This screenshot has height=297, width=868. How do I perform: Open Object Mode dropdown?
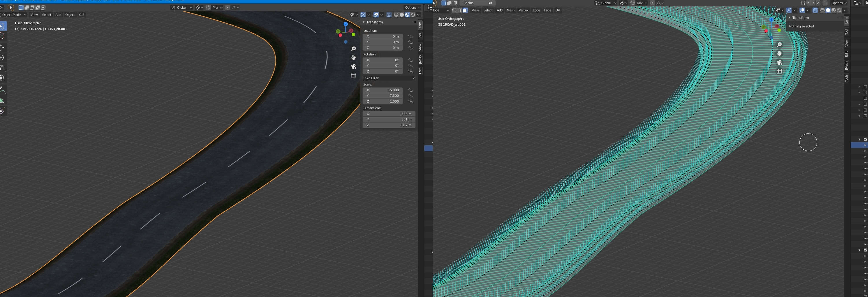point(14,15)
